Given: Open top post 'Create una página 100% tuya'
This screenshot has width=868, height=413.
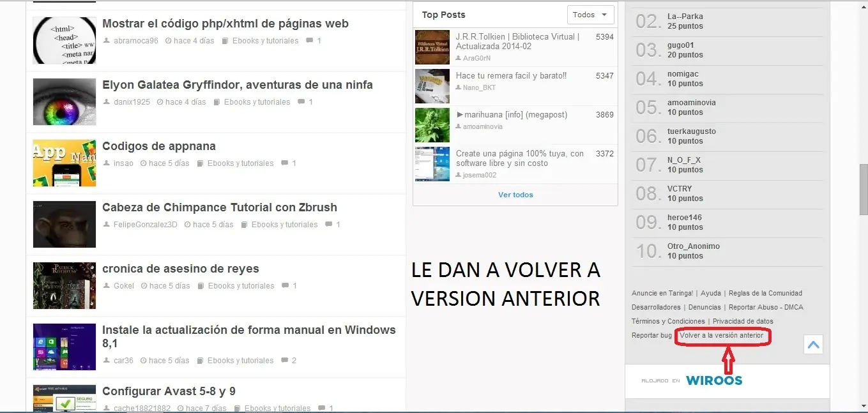Looking at the screenshot, I should 520,158.
